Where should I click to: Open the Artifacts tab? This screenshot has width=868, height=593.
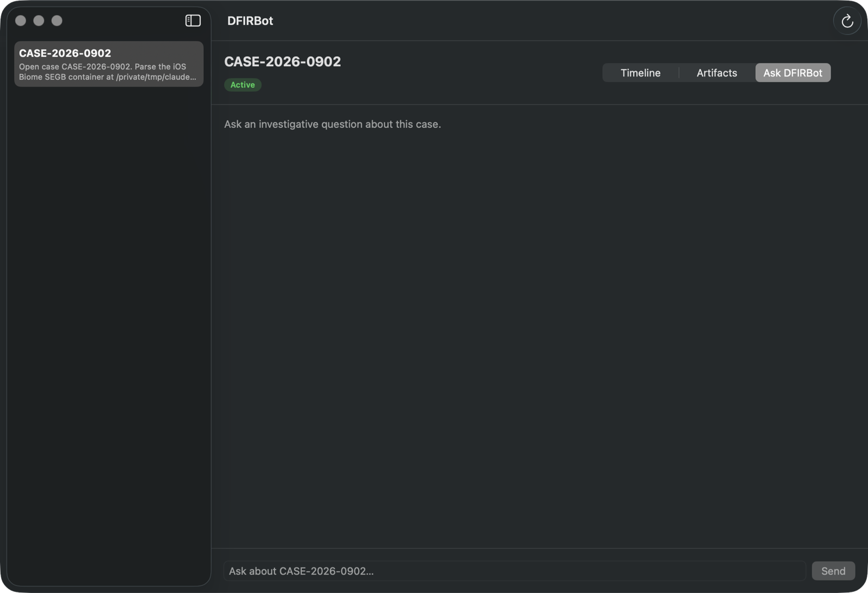[717, 73]
